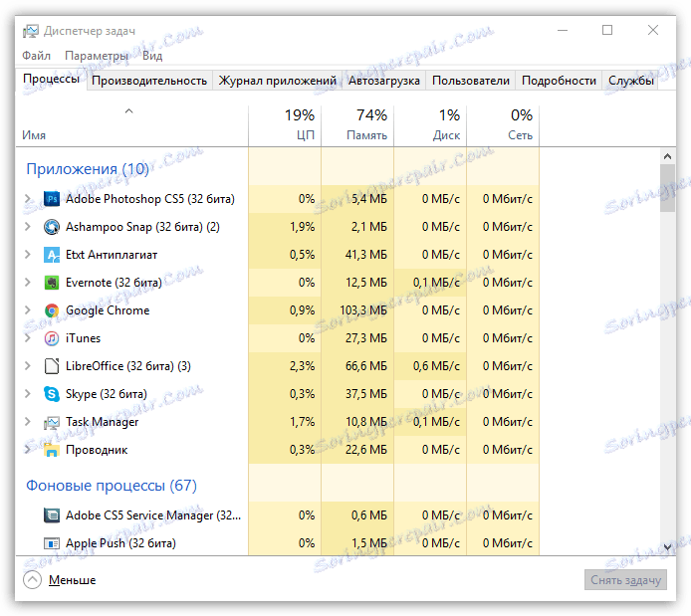Select the Adobe CS5 Service Manager row name
This screenshot has width=691, height=616.
point(153,515)
